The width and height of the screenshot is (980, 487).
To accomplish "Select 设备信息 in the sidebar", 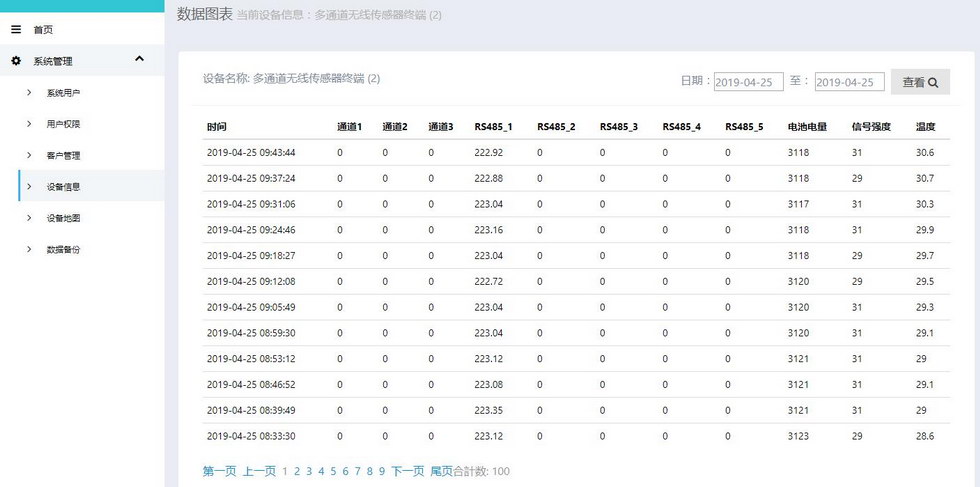I will pos(63,187).
